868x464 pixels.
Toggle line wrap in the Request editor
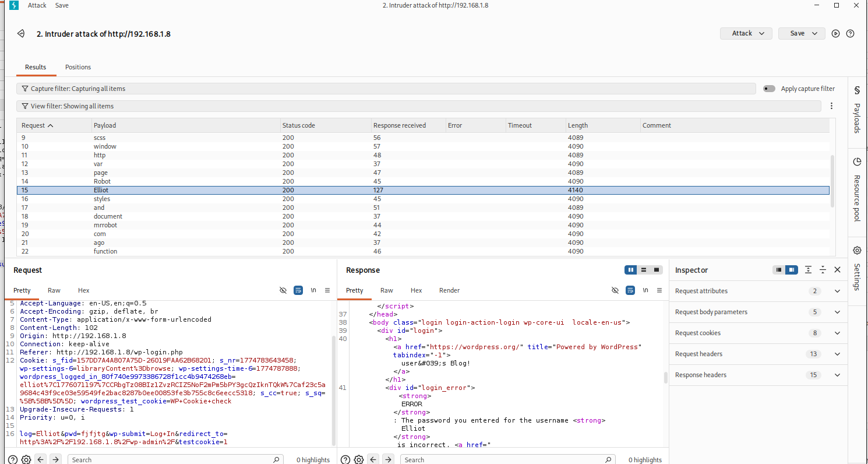coord(298,290)
